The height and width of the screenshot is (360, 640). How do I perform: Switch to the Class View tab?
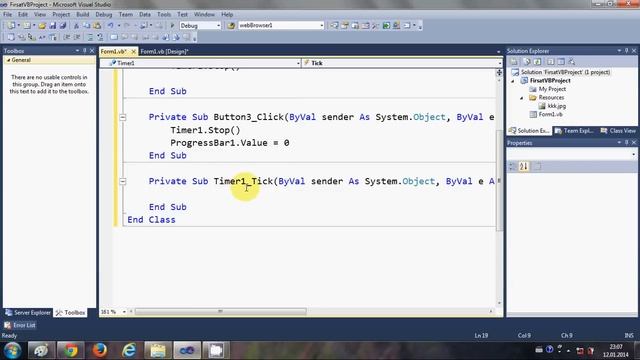[x=618, y=131]
